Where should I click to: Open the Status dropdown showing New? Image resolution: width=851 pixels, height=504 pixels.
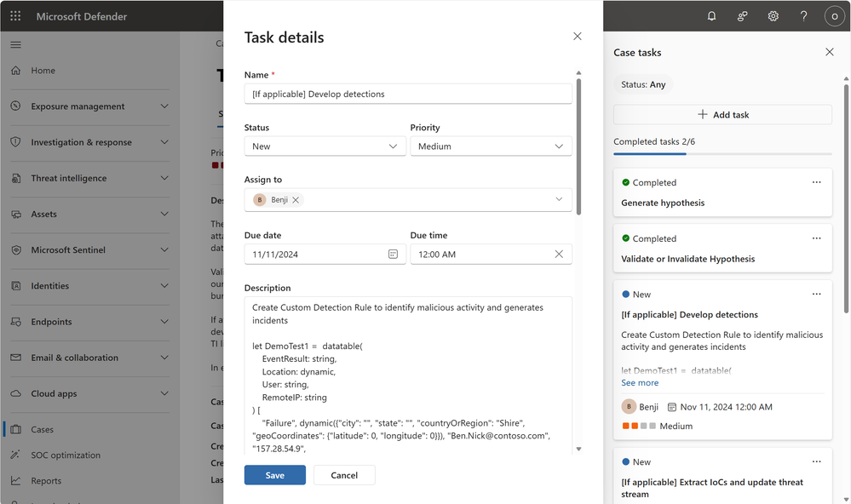325,146
